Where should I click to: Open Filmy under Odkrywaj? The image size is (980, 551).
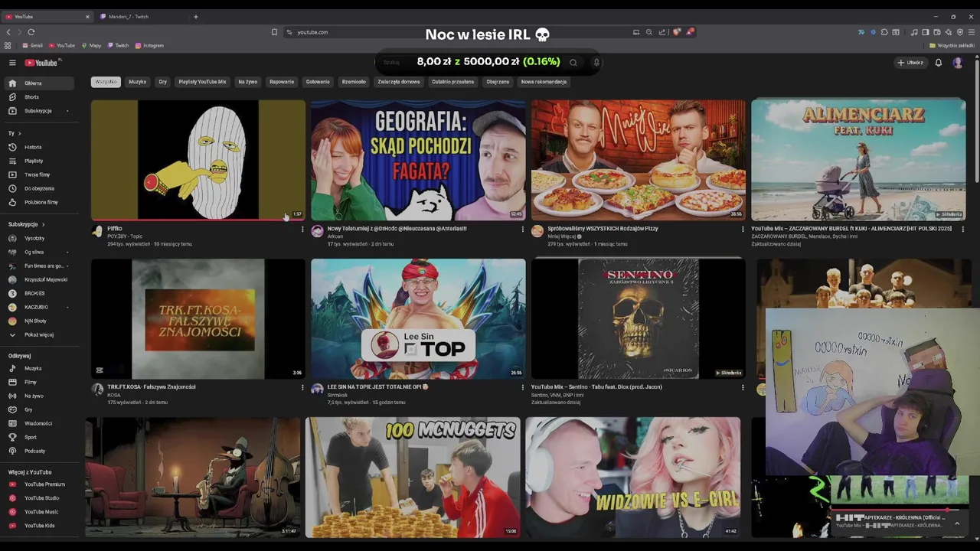[39, 382]
